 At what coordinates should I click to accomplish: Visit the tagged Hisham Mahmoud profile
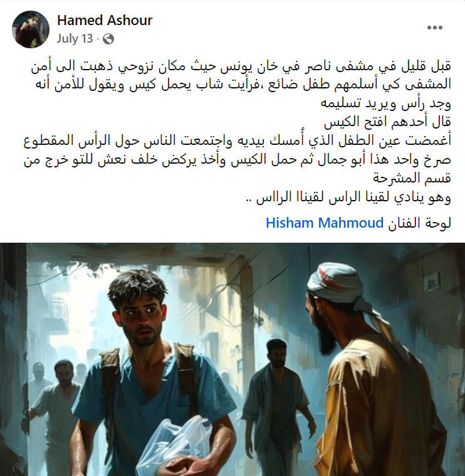325,223
